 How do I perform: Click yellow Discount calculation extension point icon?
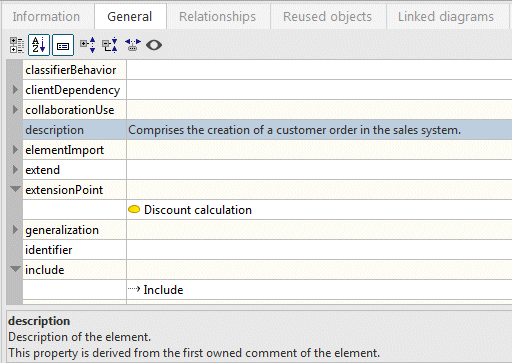(134, 209)
